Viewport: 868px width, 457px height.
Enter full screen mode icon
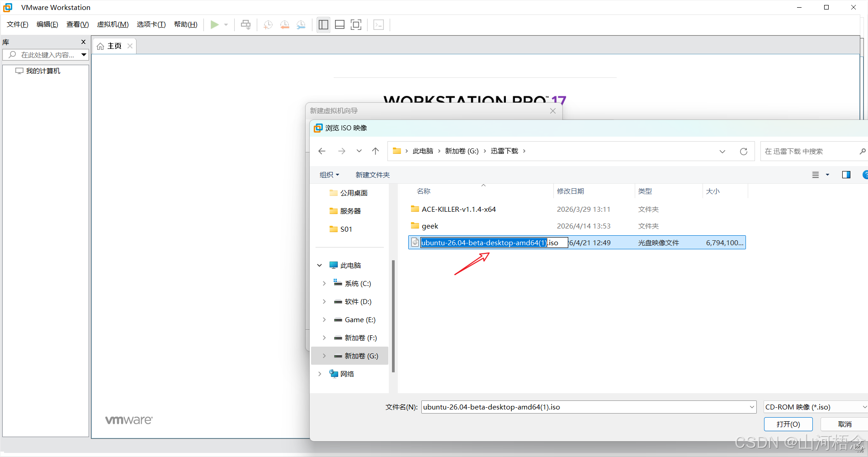(x=356, y=24)
